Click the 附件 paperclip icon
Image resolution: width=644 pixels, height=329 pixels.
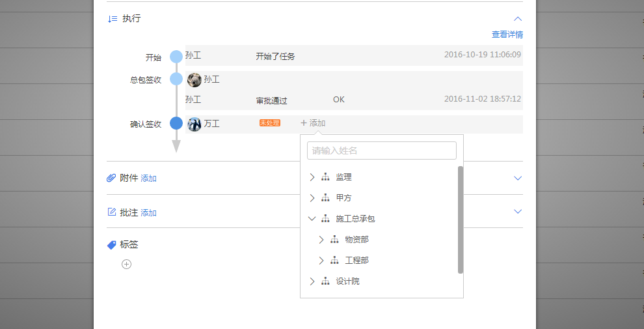[x=111, y=178]
